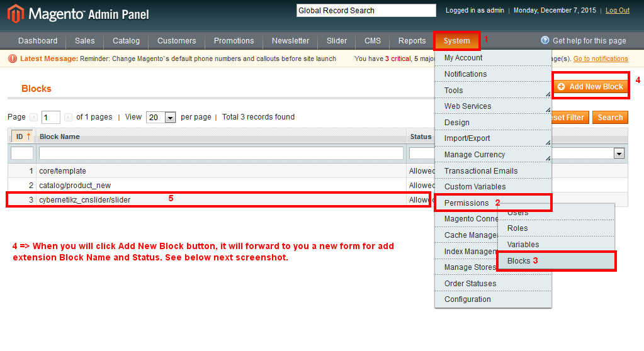Select My Account from System menu
The width and height of the screenshot is (644, 351).
[x=493, y=58]
